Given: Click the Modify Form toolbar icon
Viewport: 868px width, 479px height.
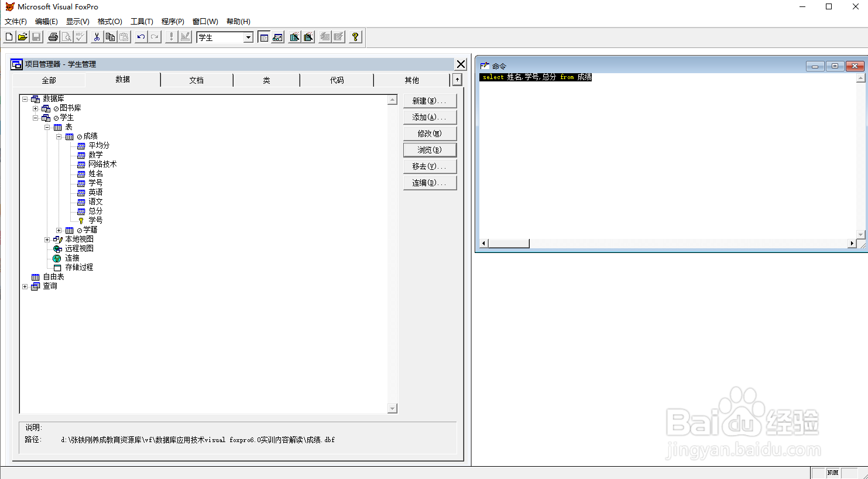Looking at the screenshot, I should point(186,37).
